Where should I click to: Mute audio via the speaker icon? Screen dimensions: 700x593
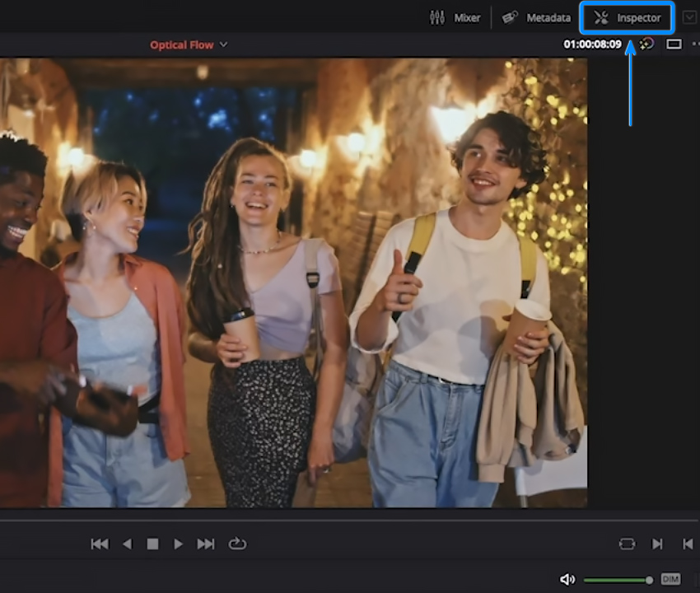pyautogui.click(x=567, y=580)
